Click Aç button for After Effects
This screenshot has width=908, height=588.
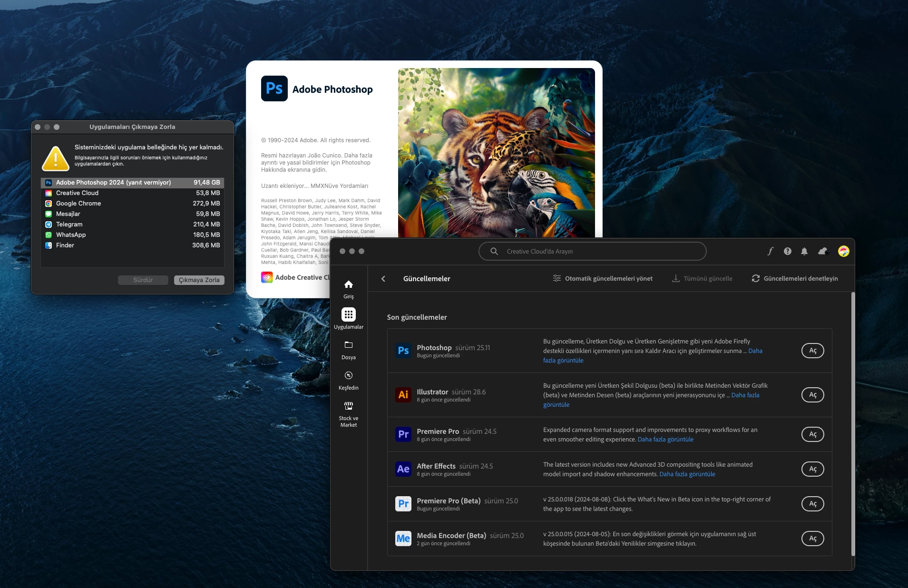[x=813, y=469]
